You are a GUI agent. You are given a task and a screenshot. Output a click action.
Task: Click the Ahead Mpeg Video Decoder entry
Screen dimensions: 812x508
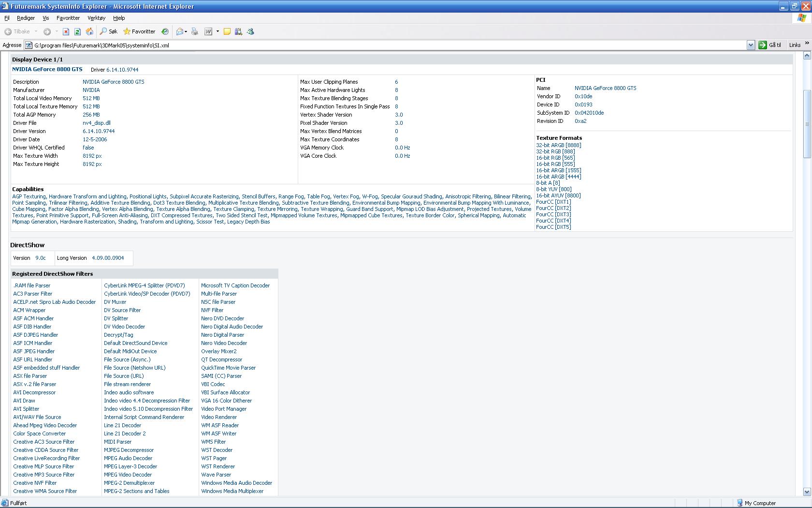point(45,425)
